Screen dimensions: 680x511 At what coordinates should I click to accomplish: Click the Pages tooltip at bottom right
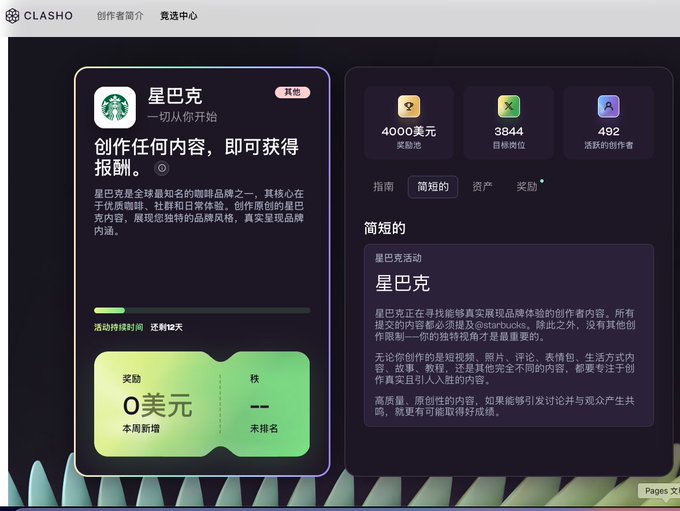[659, 491]
